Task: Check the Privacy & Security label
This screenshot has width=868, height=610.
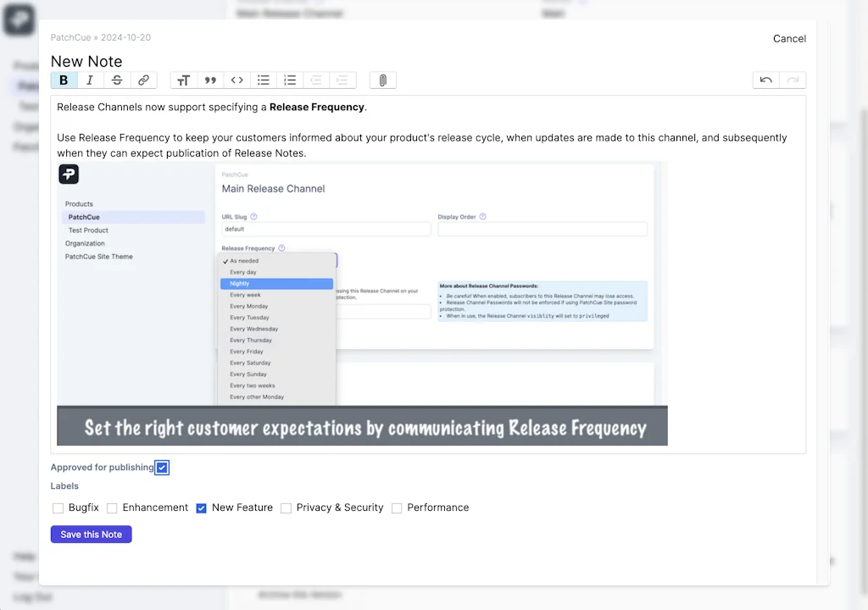Action: click(286, 508)
